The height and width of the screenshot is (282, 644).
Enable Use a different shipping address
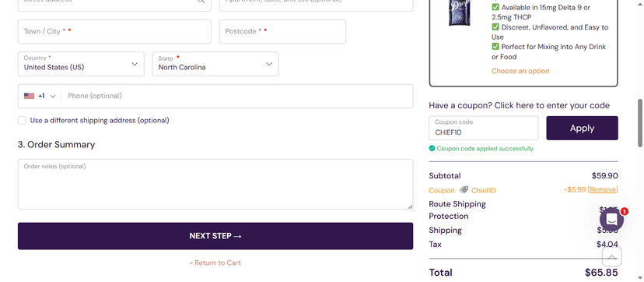(x=22, y=121)
